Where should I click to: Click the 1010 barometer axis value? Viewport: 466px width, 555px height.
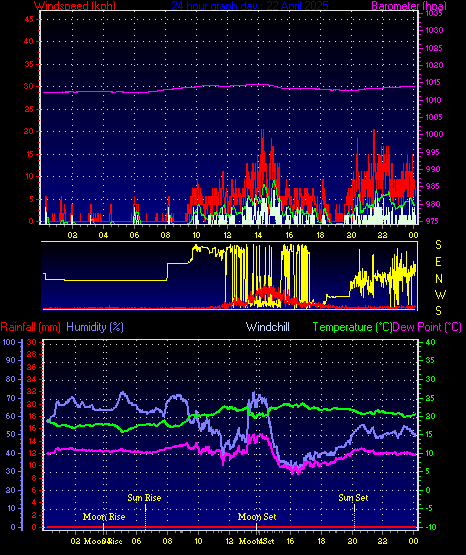click(434, 100)
